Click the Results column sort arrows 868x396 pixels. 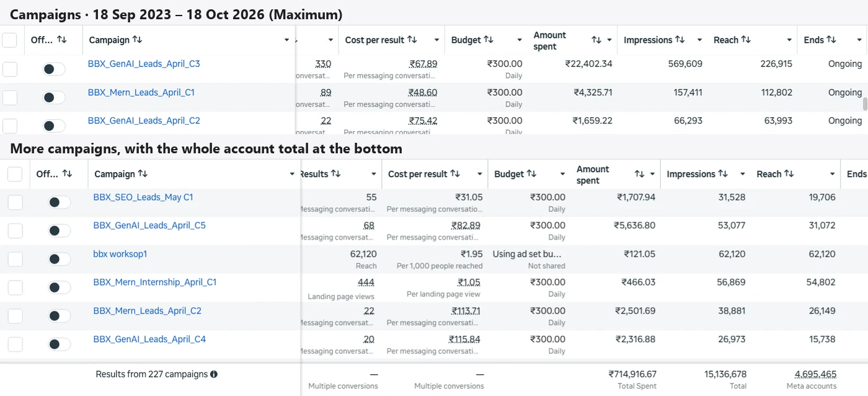(x=335, y=174)
